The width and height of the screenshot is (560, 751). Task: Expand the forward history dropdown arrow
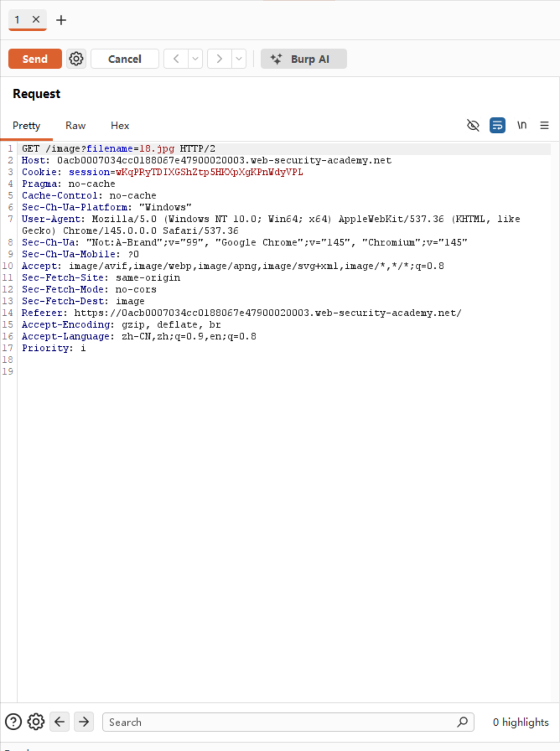pos(239,59)
